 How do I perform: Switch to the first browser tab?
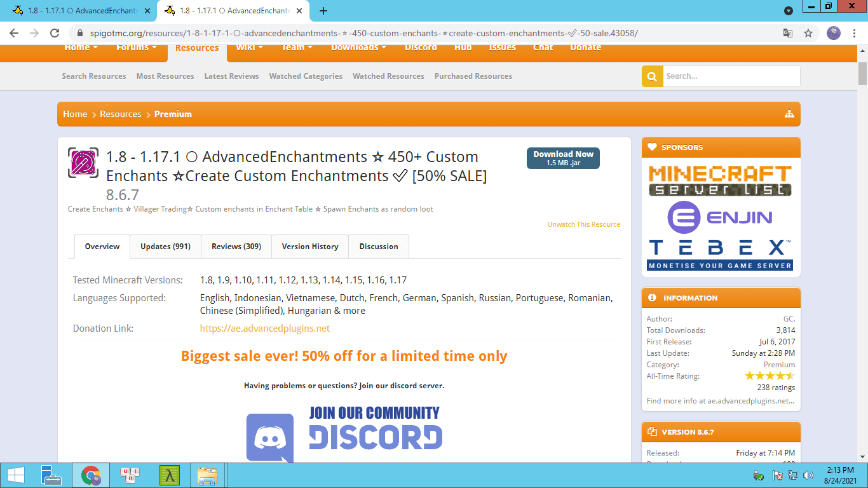(x=81, y=11)
